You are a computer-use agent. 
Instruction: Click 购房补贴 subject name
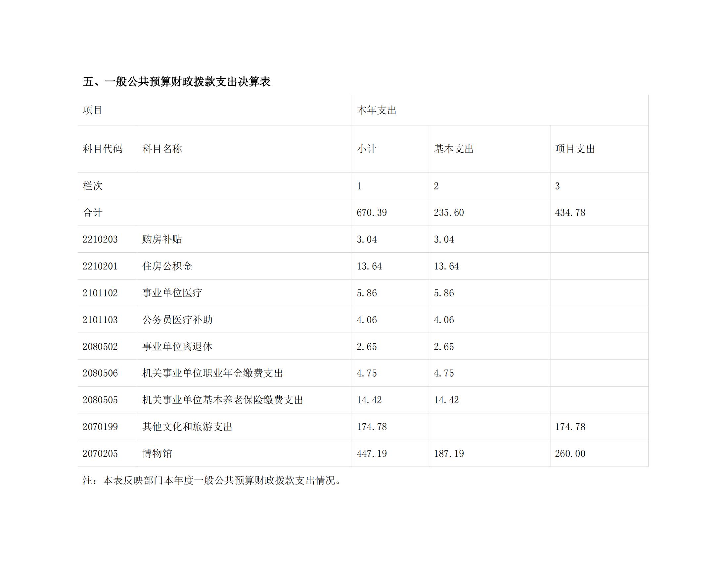coord(162,239)
